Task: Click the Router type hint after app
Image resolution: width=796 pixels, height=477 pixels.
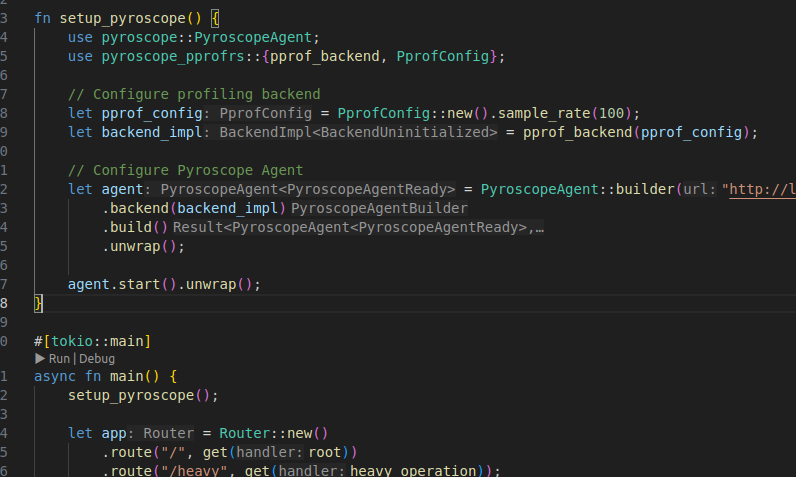Action: [x=167, y=433]
